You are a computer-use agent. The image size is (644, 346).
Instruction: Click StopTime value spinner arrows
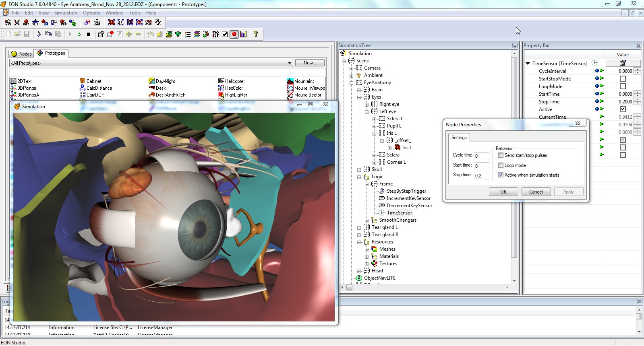pyautogui.click(x=637, y=101)
